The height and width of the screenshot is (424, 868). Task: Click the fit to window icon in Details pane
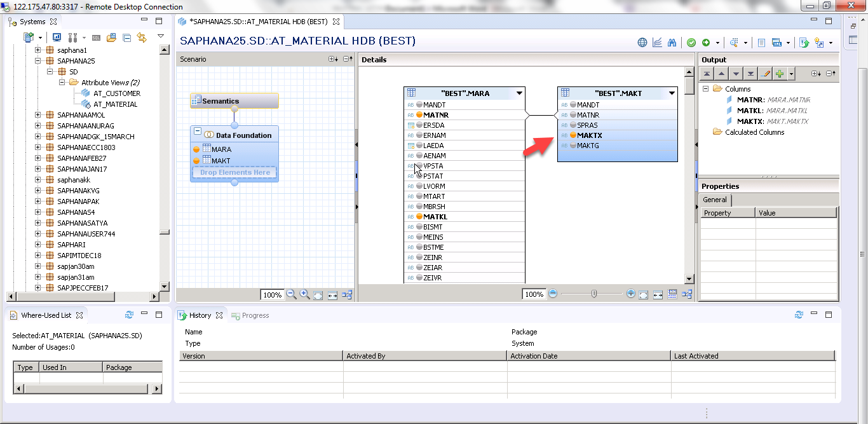pyautogui.click(x=643, y=294)
